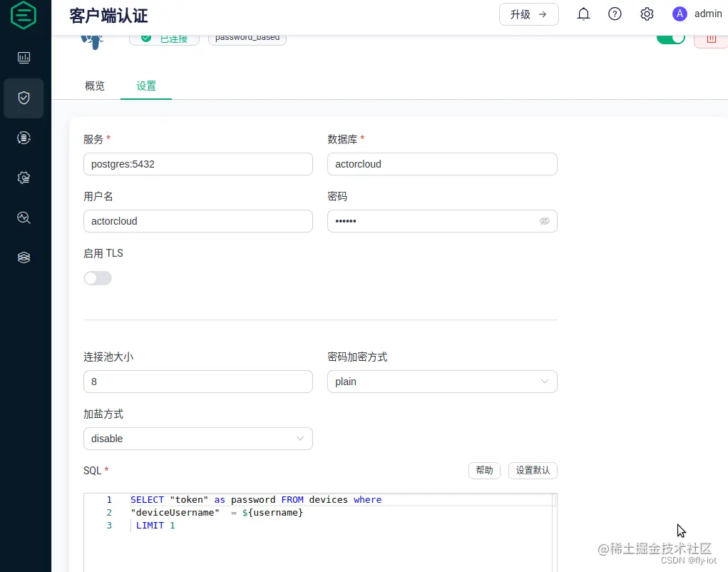Switch to the 概览 tab
The image size is (728, 572).
pos(94,86)
